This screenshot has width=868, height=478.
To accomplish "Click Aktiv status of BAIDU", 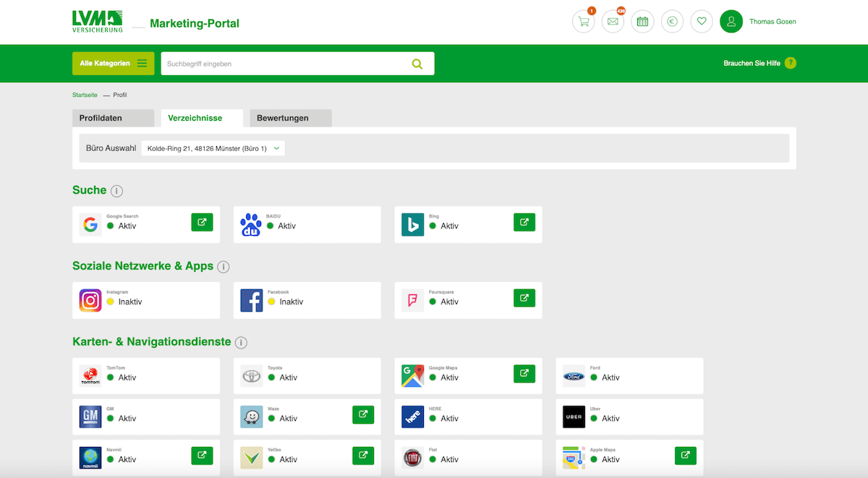I will click(x=287, y=226).
